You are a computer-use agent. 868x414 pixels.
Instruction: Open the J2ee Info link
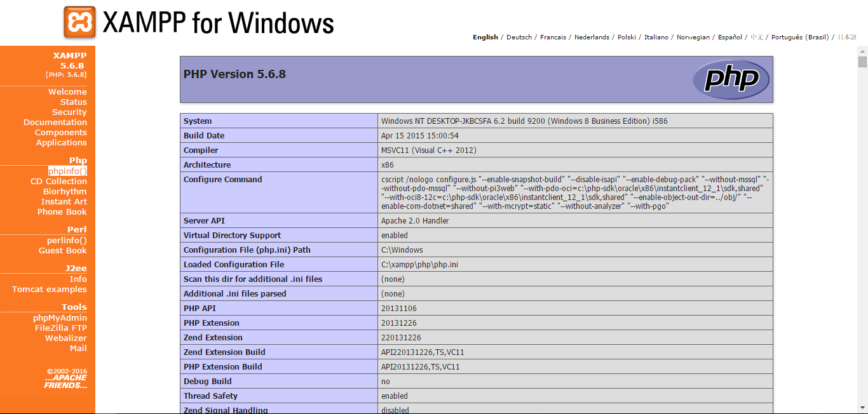tap(78, 279)
